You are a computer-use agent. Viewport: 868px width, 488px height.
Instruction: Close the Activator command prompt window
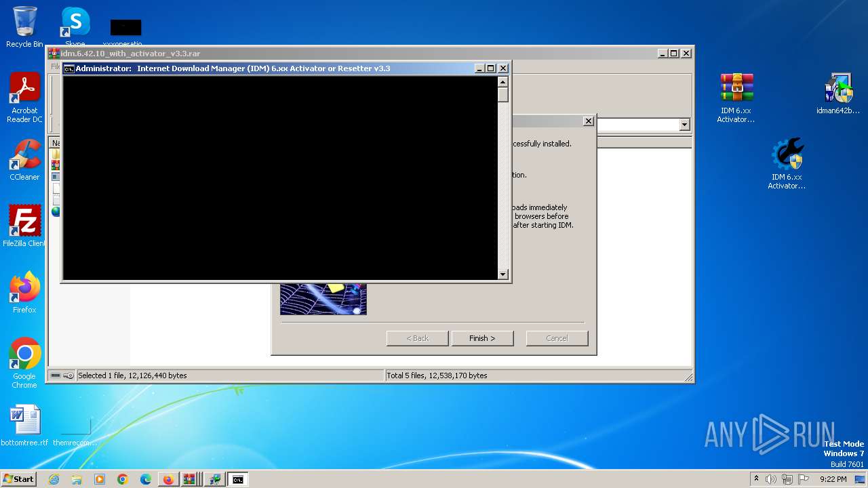(x=503, y=68)
